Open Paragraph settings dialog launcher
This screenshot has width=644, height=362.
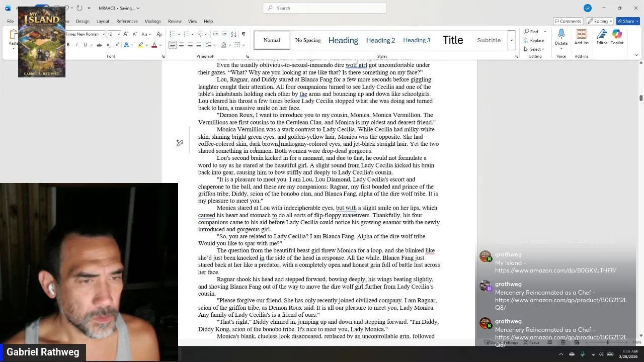[247, 56]
